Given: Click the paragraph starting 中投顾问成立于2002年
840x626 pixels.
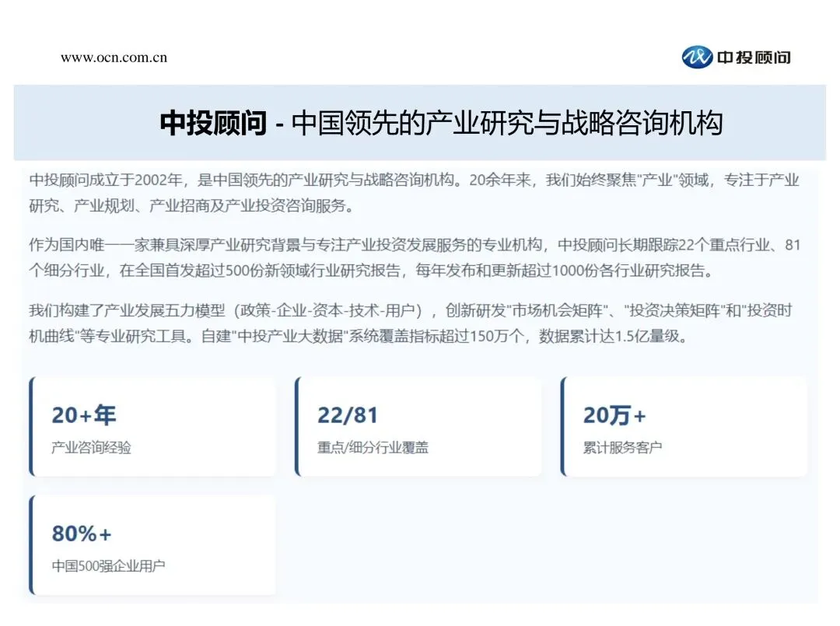Looking at the screenshot, I should 414,192.
